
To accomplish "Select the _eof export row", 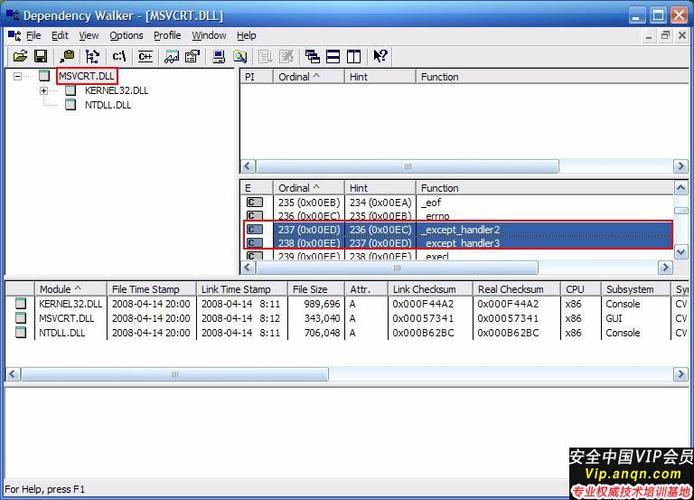I will [x=458, y=202].
